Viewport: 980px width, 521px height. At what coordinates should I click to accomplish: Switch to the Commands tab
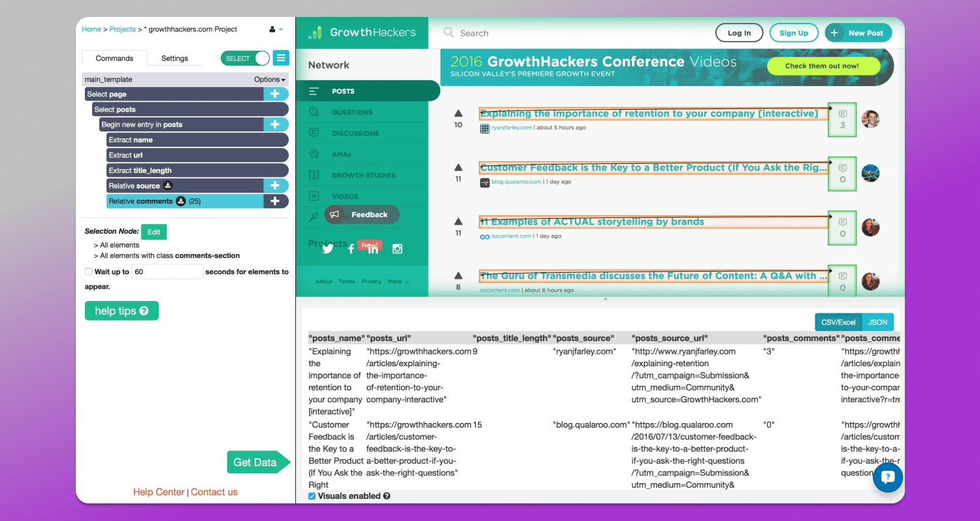click(x=114, y=58)
